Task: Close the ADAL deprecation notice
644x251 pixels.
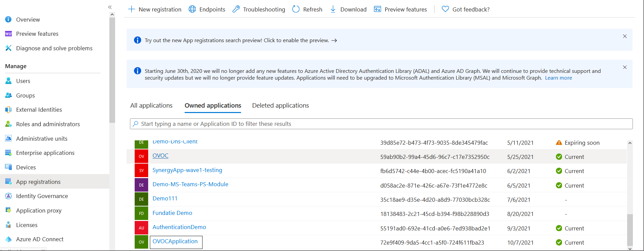Action: [x=625, y=67]
